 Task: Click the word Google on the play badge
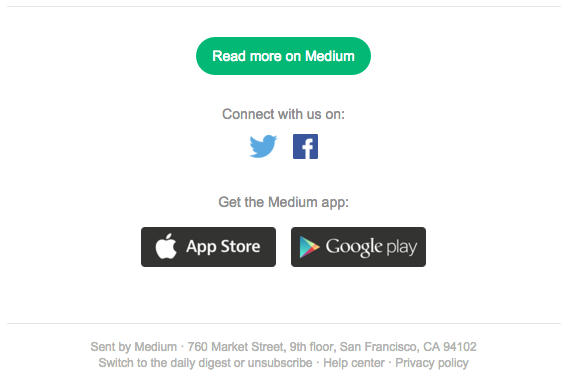click(x=354, y=247)
